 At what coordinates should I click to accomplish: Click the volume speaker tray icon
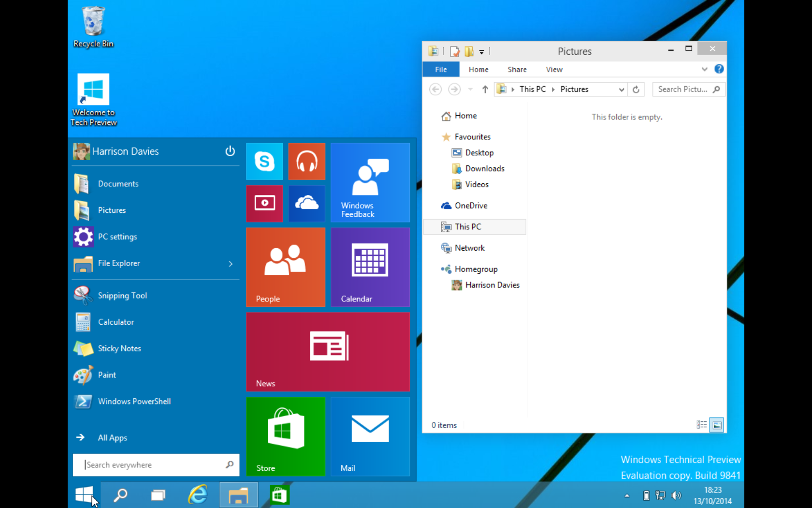coord(676,495)
